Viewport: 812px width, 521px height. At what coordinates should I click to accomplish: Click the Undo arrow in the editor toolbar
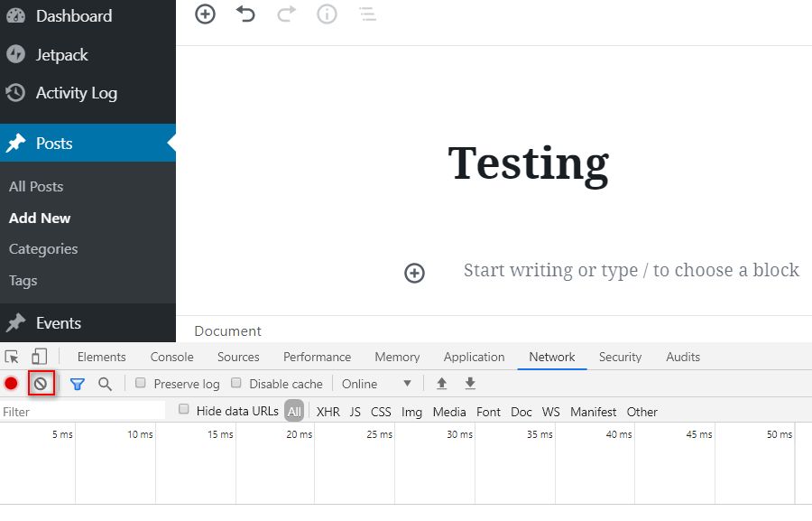tap(245, 14)
